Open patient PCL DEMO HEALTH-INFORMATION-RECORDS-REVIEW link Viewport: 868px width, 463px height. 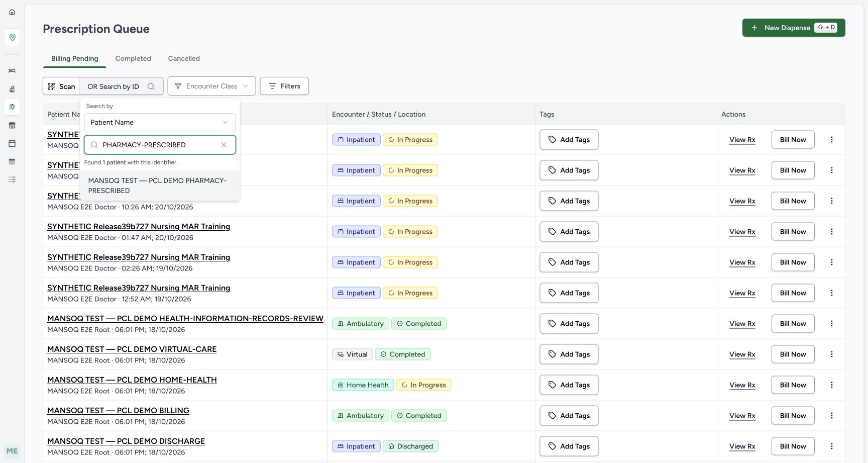click(x=185, y=319)
